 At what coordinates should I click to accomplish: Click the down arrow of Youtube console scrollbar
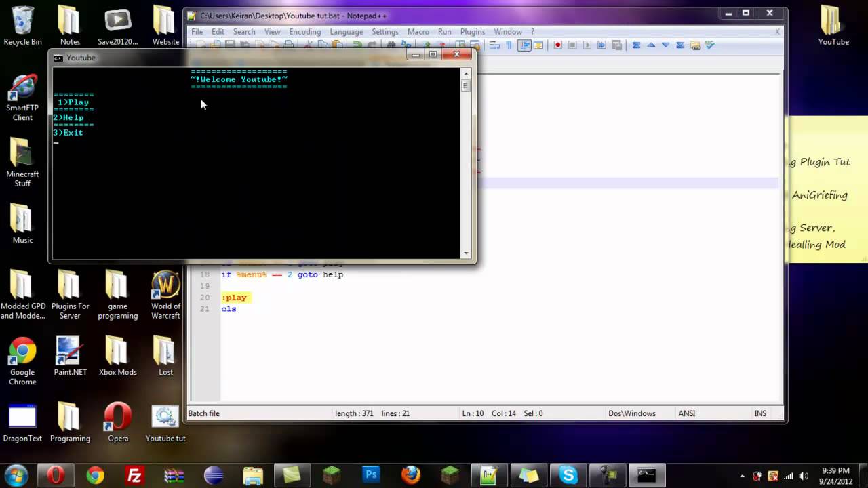tap(465, 253)
